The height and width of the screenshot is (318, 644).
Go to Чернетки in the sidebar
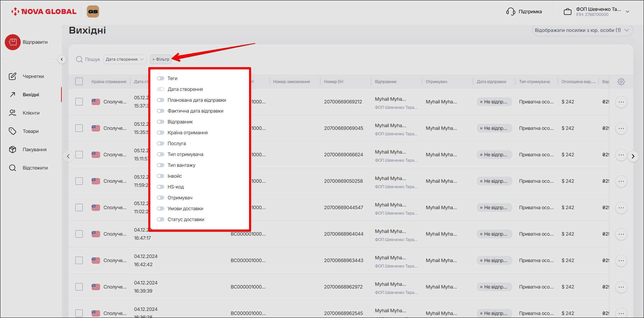click(x=33, y=76)
